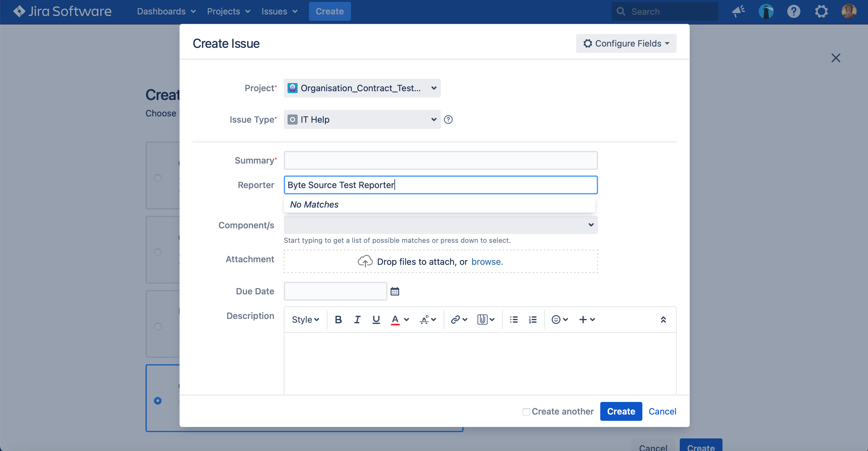The image size is (868, 451).
Task: Select the checked fourth radio option
Action: tap(158, 400)
